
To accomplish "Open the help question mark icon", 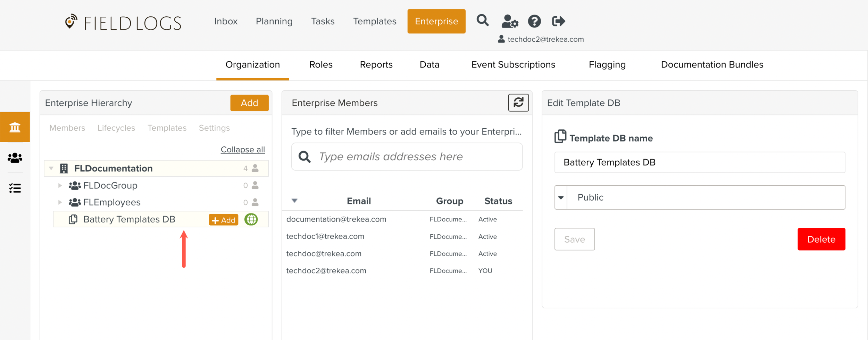I will click(x=534, y=22).
